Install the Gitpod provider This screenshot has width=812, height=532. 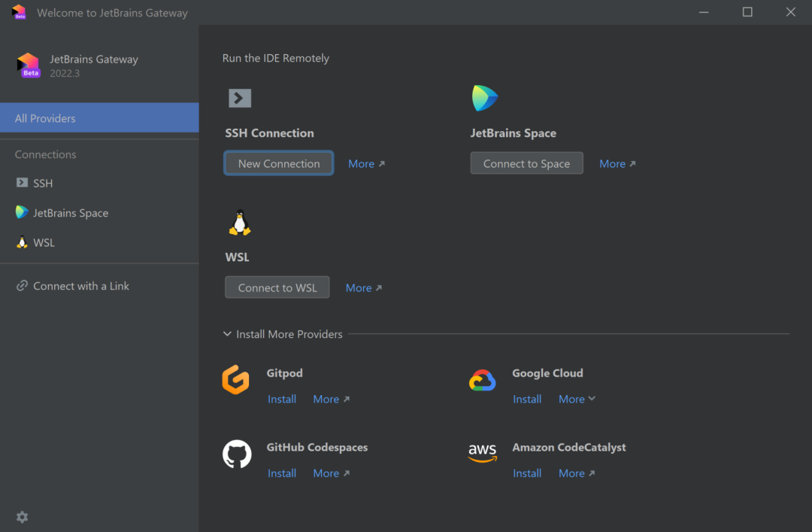pos(282,399)
